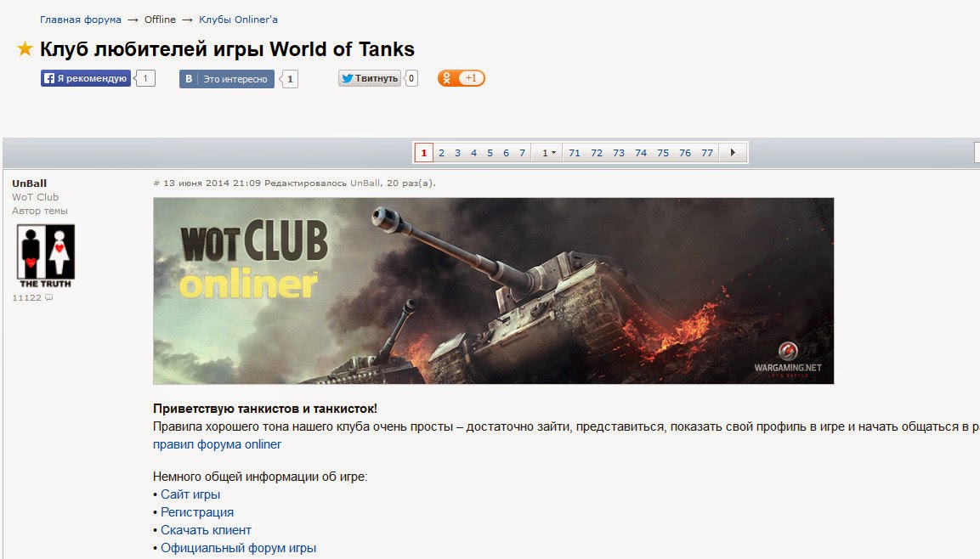
Task: Open 'правил форума onliner' link
Action: pos(217,444)
